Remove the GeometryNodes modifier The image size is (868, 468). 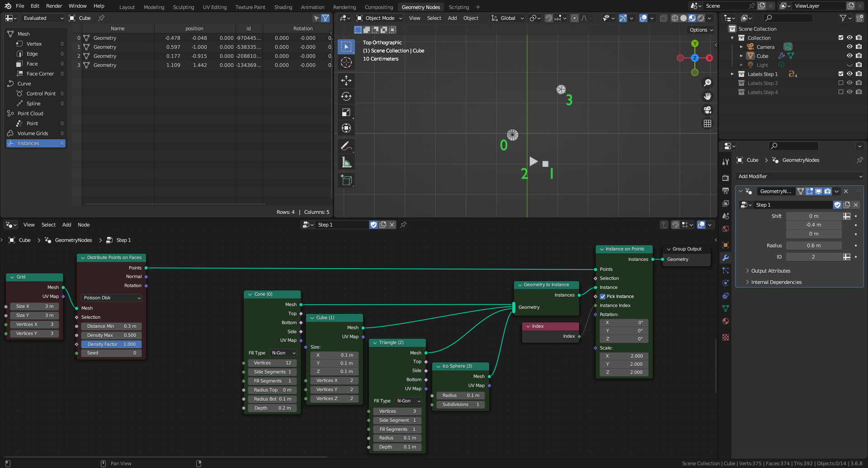pyautogui.click(x=846, y=191)
